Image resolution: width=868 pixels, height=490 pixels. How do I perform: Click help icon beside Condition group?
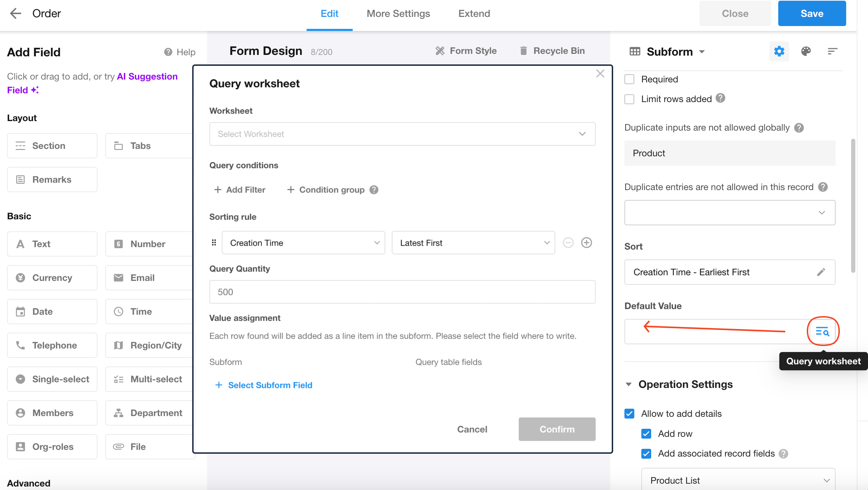[374, 190]
